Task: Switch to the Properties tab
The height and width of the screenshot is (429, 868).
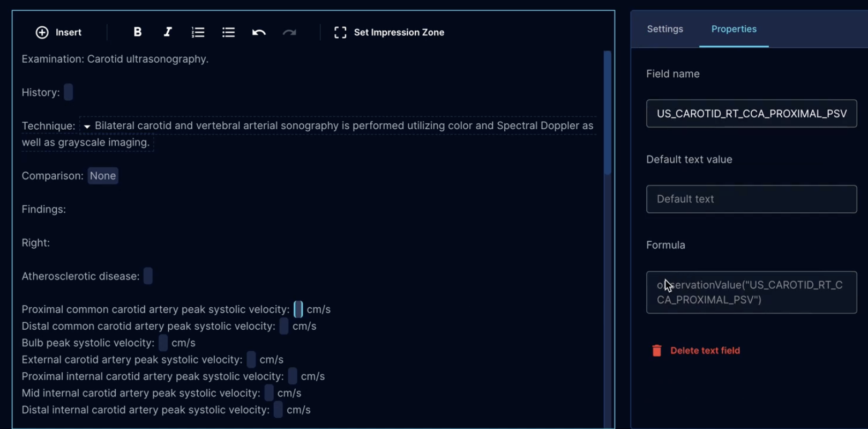Action: click(734, 29)
